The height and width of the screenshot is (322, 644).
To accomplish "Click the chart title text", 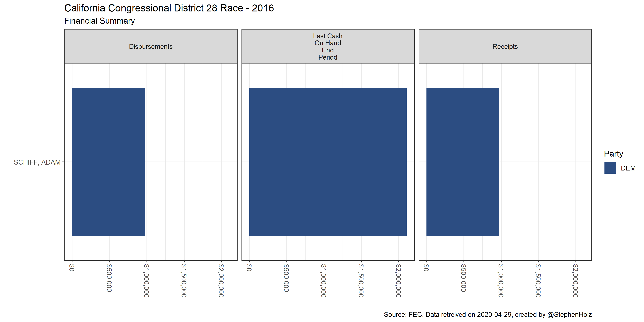I will coord(169,8).
